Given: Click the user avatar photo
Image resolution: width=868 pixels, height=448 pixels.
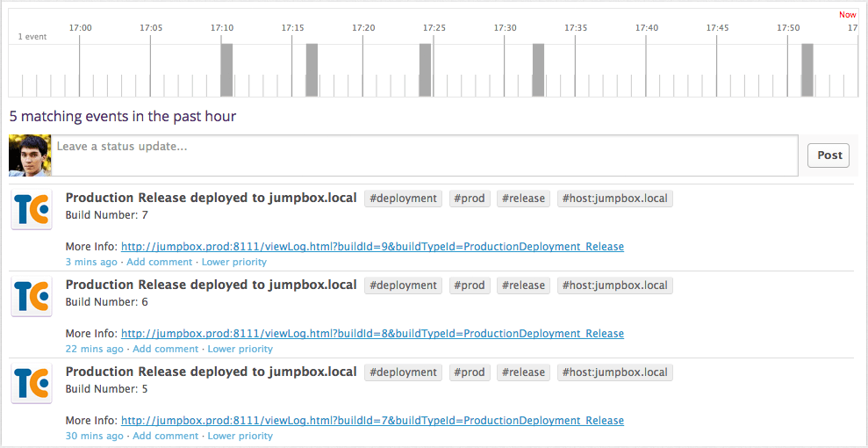Looking at the screenshot, I should [30, 155].
